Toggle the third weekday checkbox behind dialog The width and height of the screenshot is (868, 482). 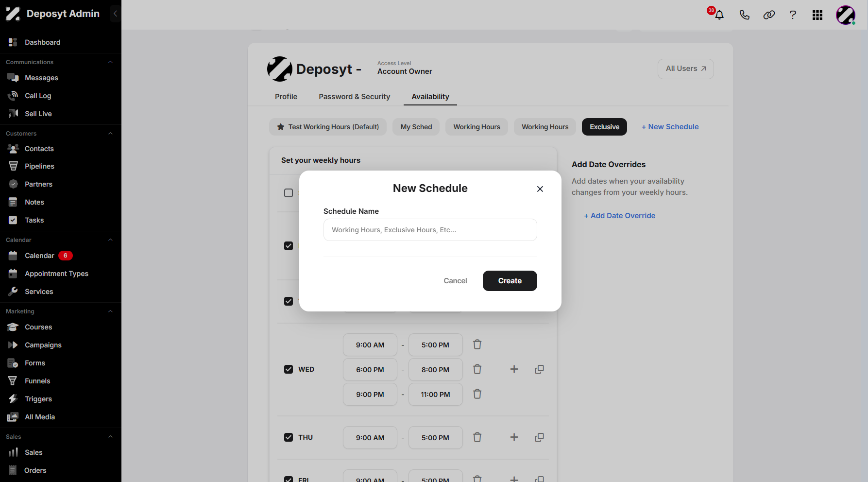(289, 301)
